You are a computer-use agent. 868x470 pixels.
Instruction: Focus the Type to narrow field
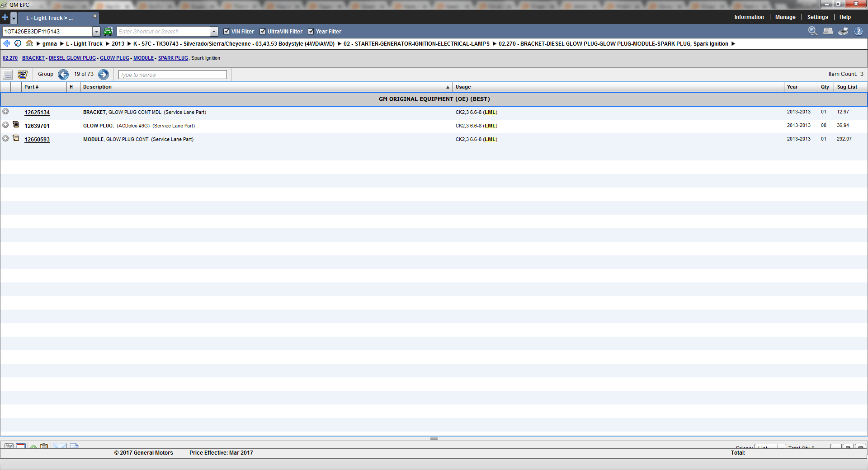(173, 75)
